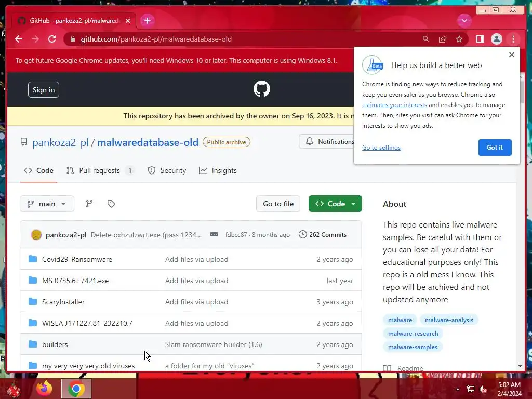Open Chrome side panel icon
Viewport: 532px width, 399px height.
coord(480,39)
